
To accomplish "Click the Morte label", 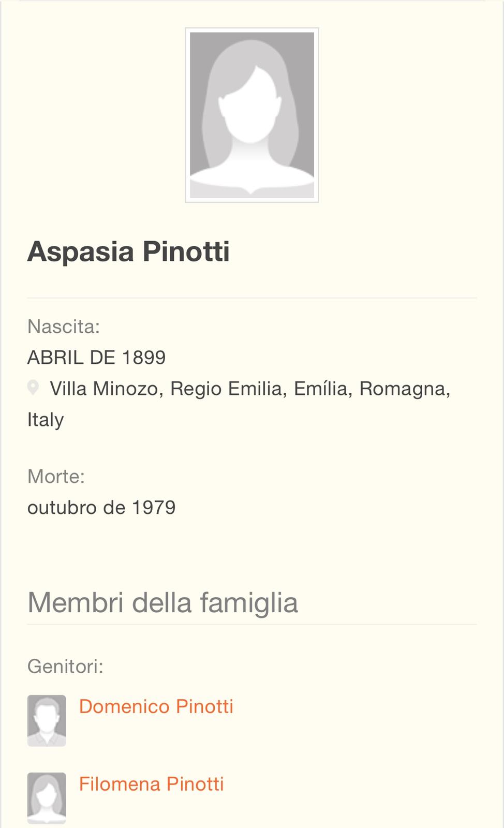I will 56,476.
